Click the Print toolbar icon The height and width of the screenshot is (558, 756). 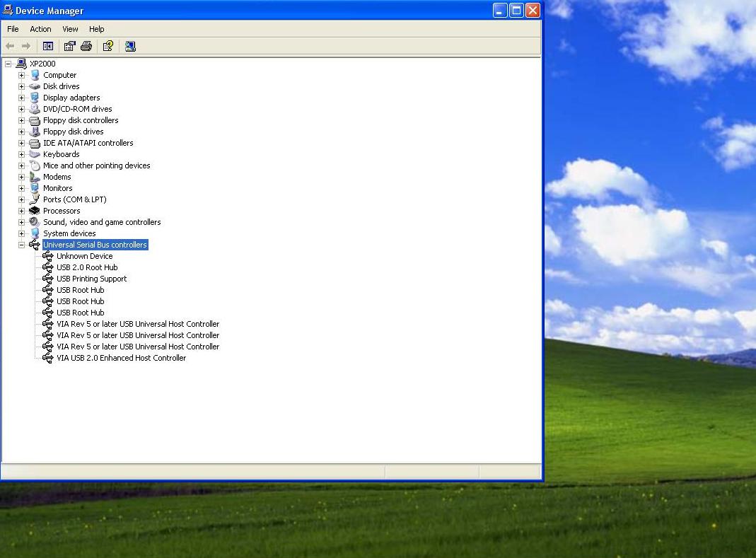[x=86, y=46]
